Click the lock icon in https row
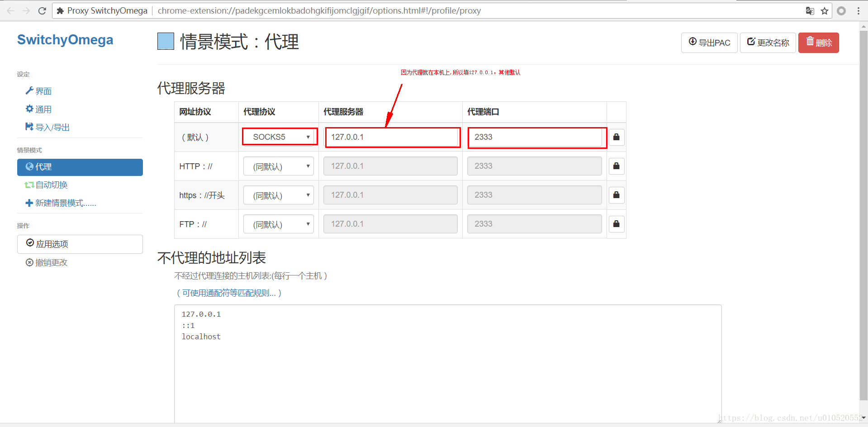868x427 pixels. click(616, 195)
